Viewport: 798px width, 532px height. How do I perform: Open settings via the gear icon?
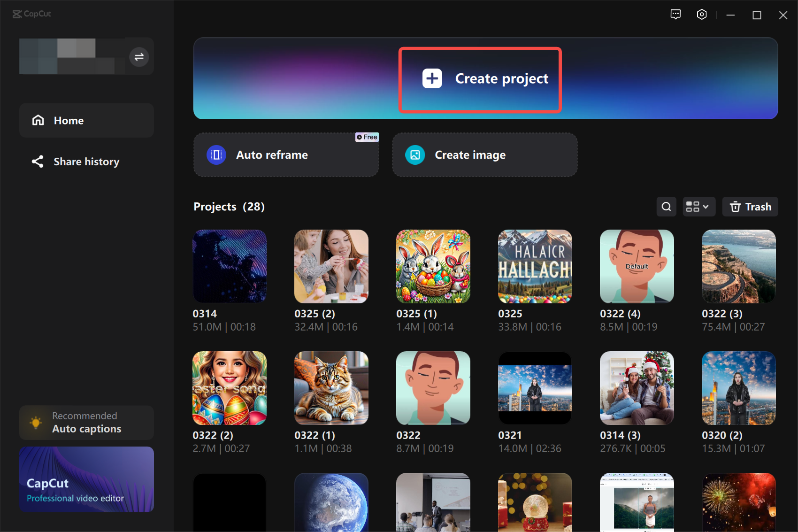click(702, 15)
